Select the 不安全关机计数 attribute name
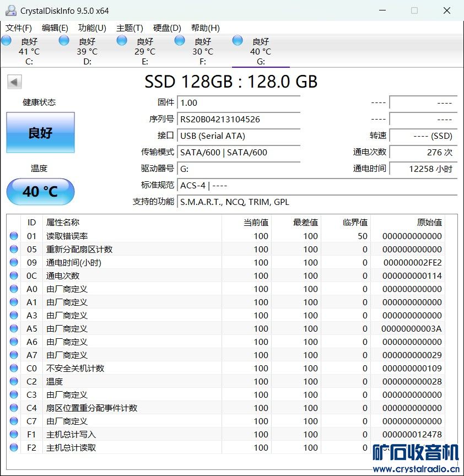This screenshot has width=464, height=476. 75,368
